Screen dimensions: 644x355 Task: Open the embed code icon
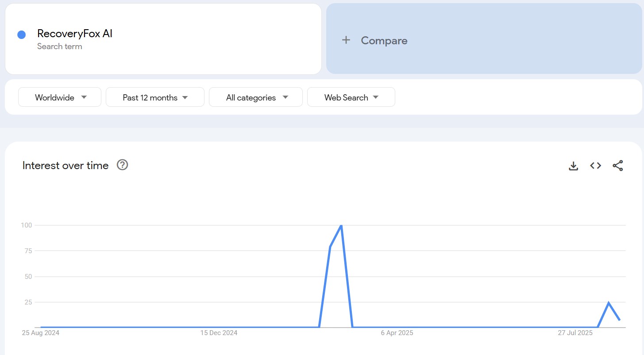[x=595, y=166]
